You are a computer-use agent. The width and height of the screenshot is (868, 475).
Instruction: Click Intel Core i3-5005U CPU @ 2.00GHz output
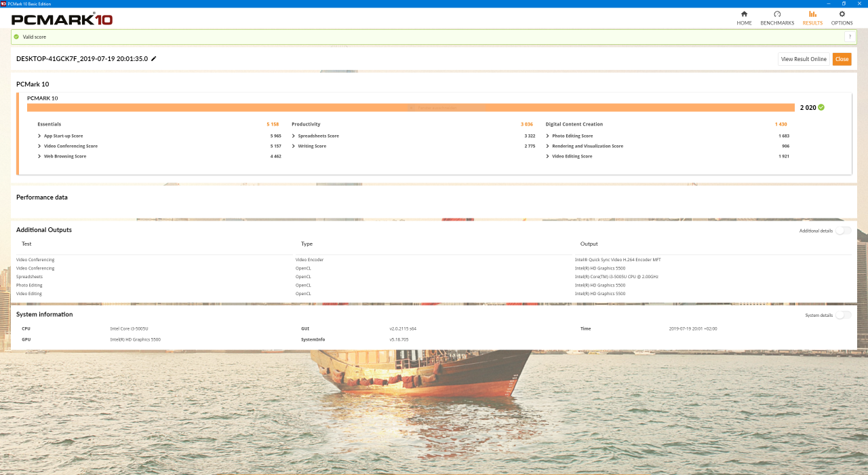[616, 277]
